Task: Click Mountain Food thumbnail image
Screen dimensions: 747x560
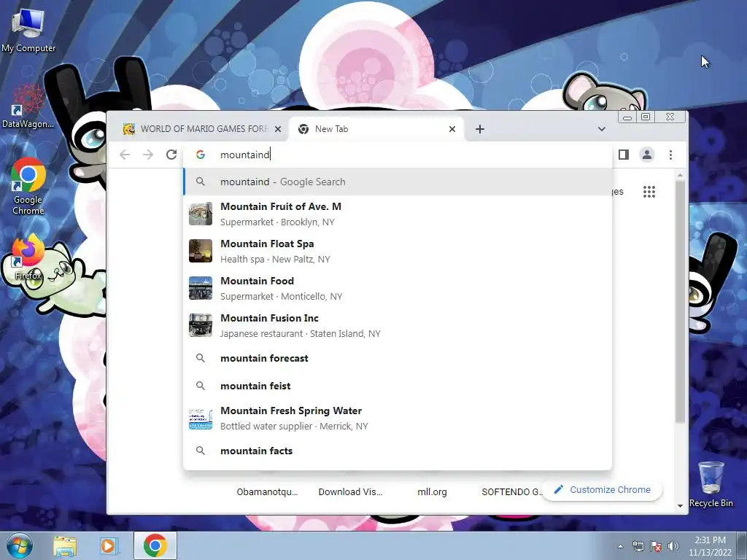Action: [x=201, y=288]
